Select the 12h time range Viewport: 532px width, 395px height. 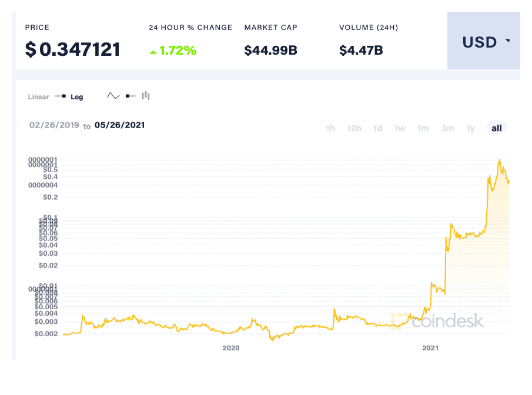click(x=354, y=128)
